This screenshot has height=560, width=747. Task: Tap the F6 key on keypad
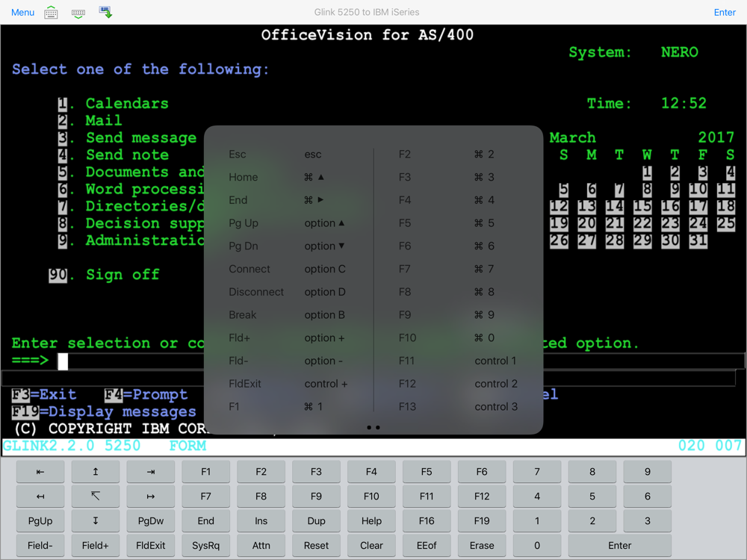(x=482, y=472)
